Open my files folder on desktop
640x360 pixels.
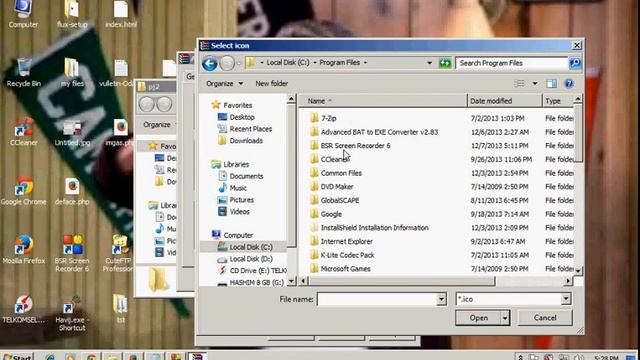coord(72,73)
